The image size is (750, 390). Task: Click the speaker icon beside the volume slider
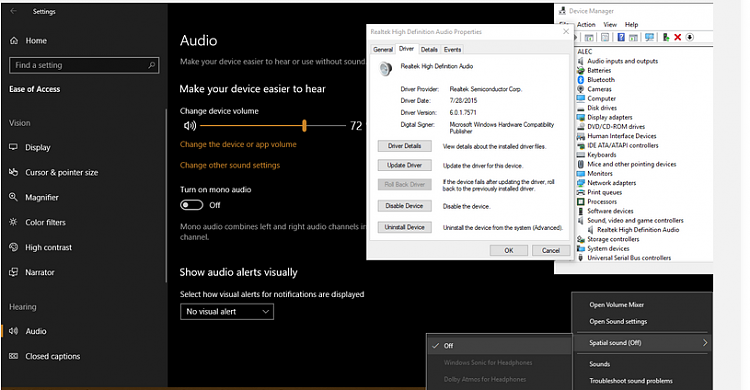click(x=190, y=125)
